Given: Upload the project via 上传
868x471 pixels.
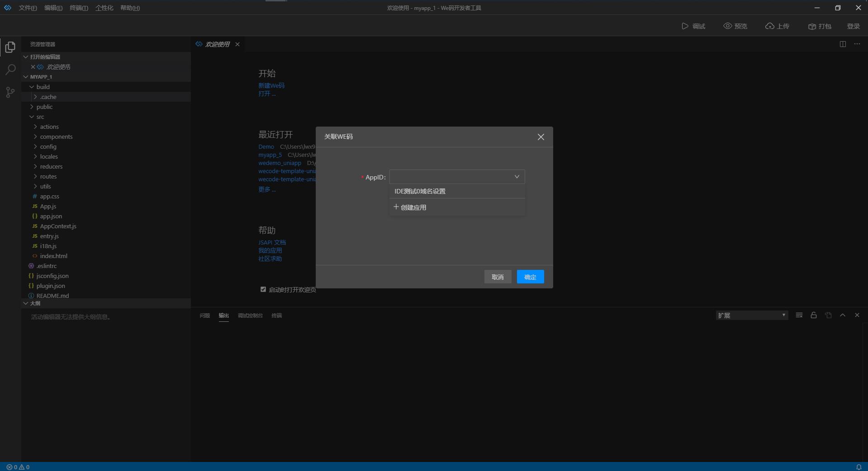Looking at the screenshot, I should pyautogui.click(x=777, y=26).
